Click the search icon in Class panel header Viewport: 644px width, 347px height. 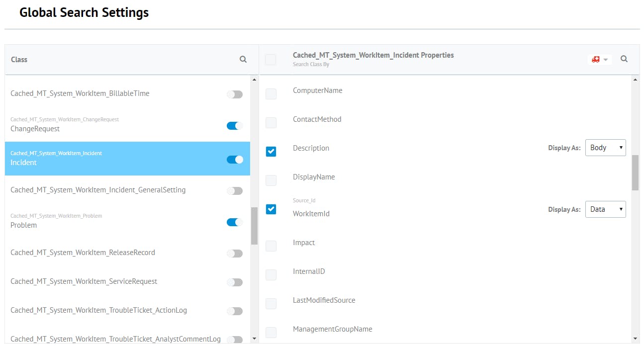point(243,59)
